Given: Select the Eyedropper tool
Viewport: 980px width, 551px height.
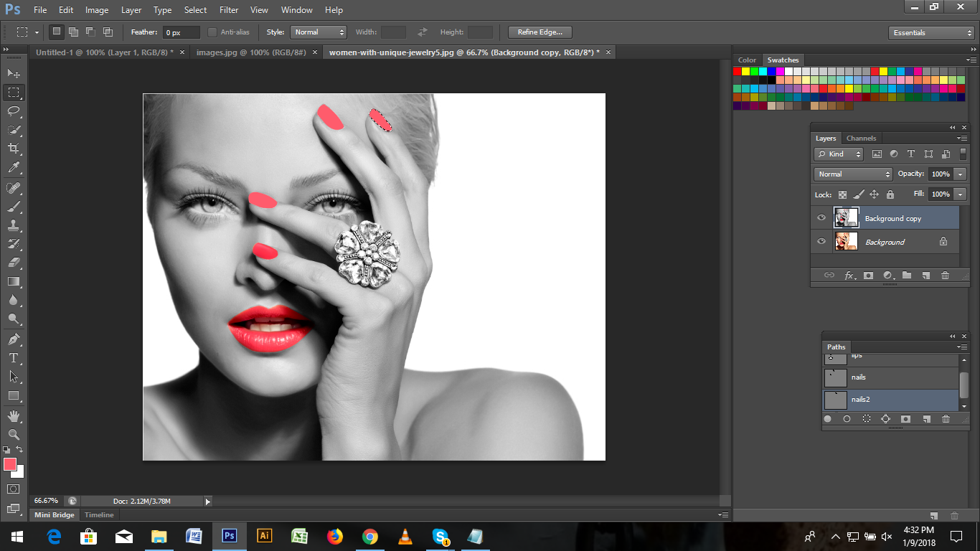Looking at the screenshot, I should click(x=14, y=168).
